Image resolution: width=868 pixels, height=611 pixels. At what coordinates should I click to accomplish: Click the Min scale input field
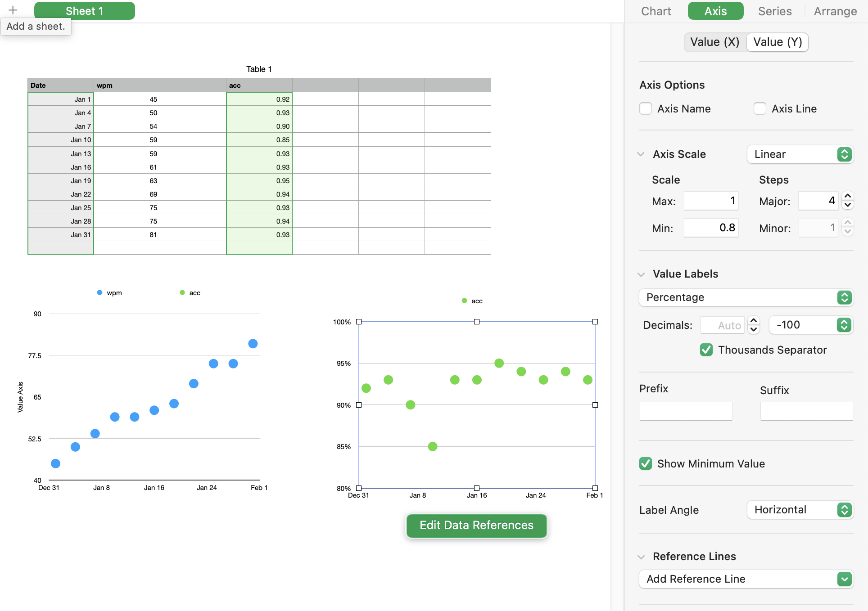point(711,228)
